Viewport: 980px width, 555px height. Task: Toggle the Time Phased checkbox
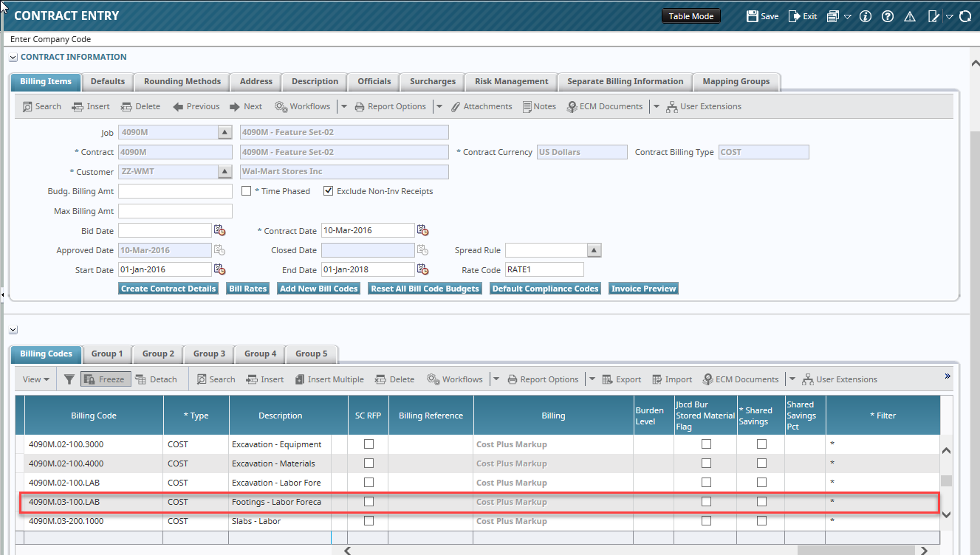pyautogui.click(x=247, y=190)
